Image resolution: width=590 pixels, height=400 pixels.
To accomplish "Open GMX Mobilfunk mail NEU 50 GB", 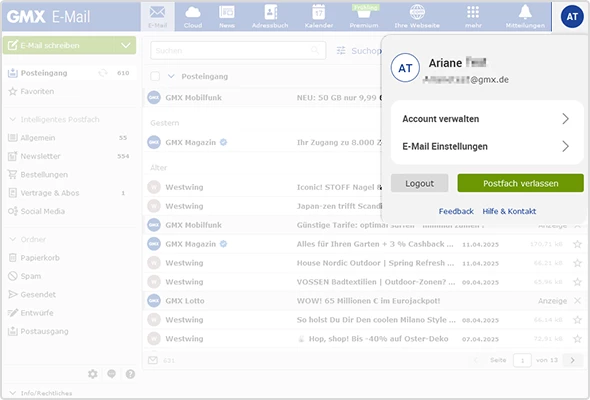I will pyautogui.click(x=262, y=98).
